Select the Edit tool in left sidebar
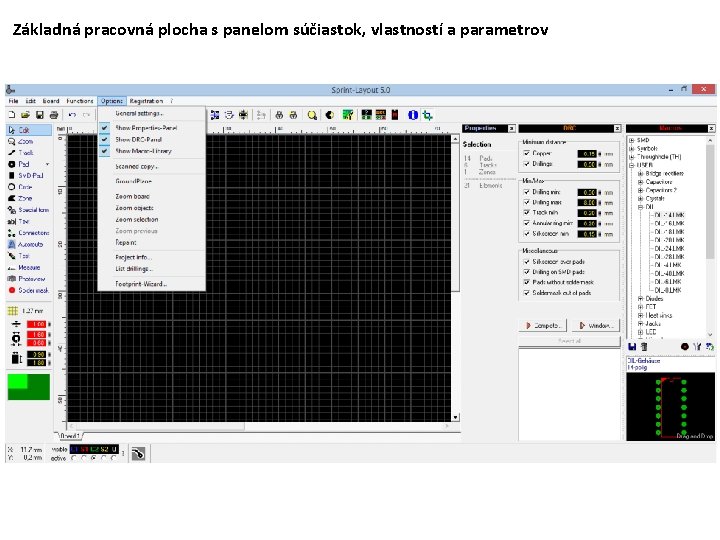 pyautogui.click(x=28, y=130)
